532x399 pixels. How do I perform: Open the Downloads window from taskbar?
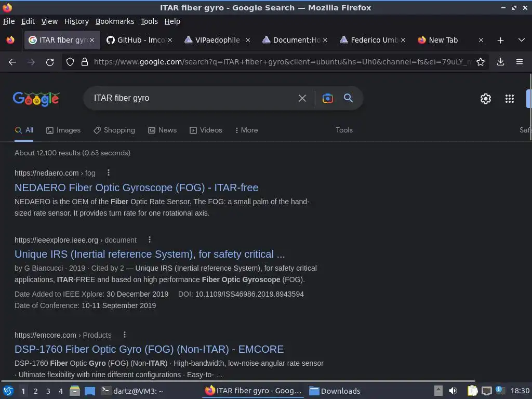click(x=335, y=391)
